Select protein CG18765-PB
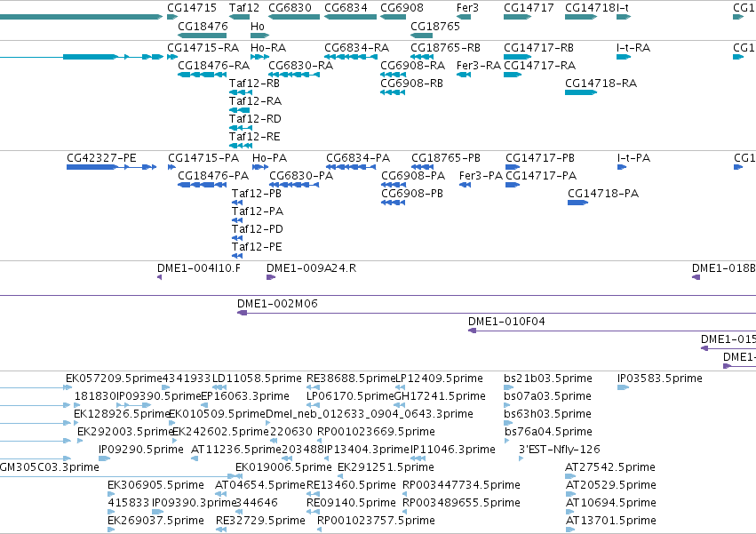 point(446,158)
